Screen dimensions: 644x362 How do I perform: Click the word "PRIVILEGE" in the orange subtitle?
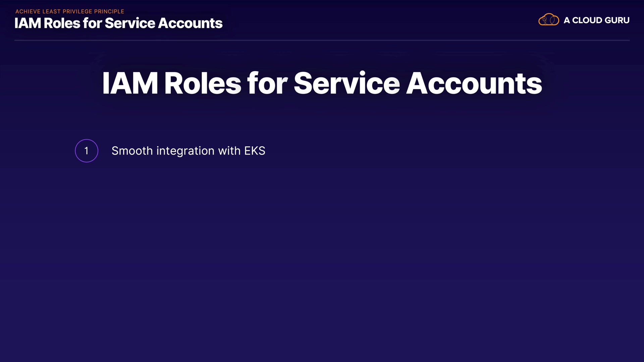pyautogui.click(x=77, y=11)
